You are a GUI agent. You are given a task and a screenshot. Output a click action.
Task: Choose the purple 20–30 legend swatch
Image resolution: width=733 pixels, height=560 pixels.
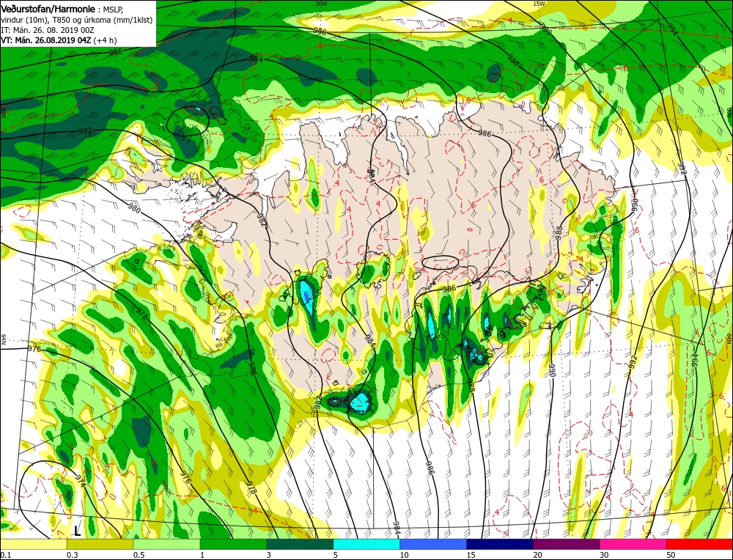tap(567, 544)
